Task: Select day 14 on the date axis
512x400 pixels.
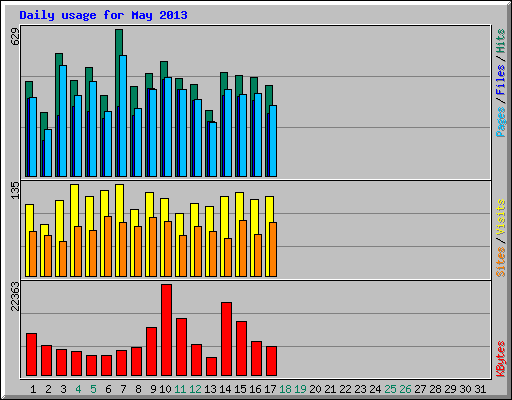Action: pos(225,389)
